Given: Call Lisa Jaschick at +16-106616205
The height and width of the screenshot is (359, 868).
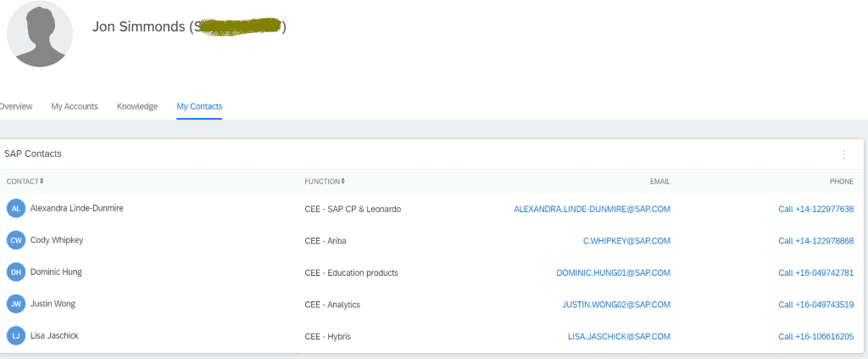Looking at the screenshot, I should [x=815, y=336].
